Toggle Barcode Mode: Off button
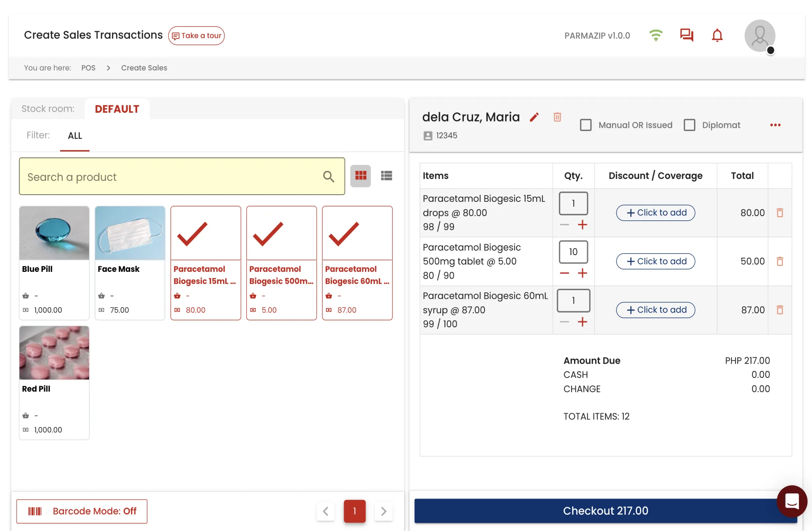This screenshot has width=812, height=531. [x=82, y=511]
